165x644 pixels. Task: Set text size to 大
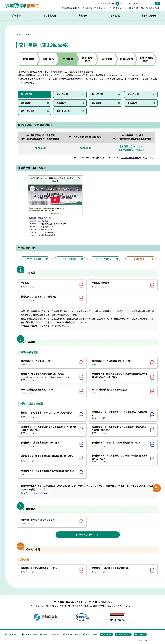click(122, 3)
